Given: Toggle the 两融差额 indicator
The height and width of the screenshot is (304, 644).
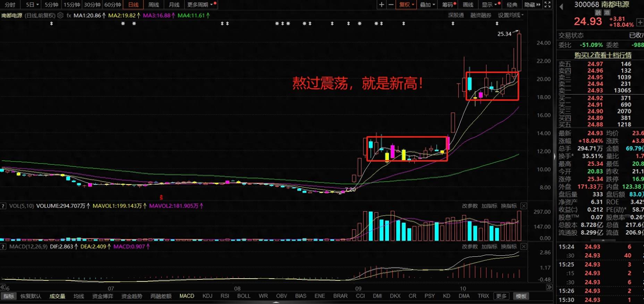Looking at the screenshot, I should click(161, 296).
